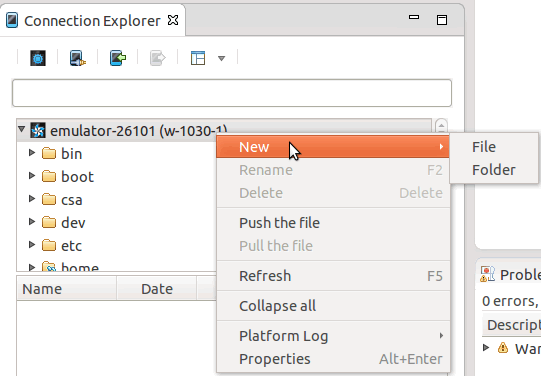The image size is (541, 376).
Task: Click the tree scrollbar up arrow
Action: tap(441, 126)
